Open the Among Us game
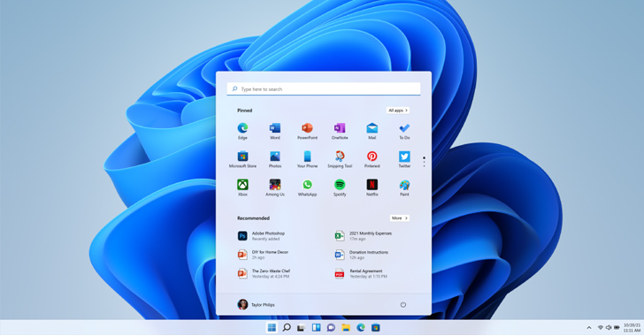Image resolution: width=644 pixels, height=336 pixels. 275,187
